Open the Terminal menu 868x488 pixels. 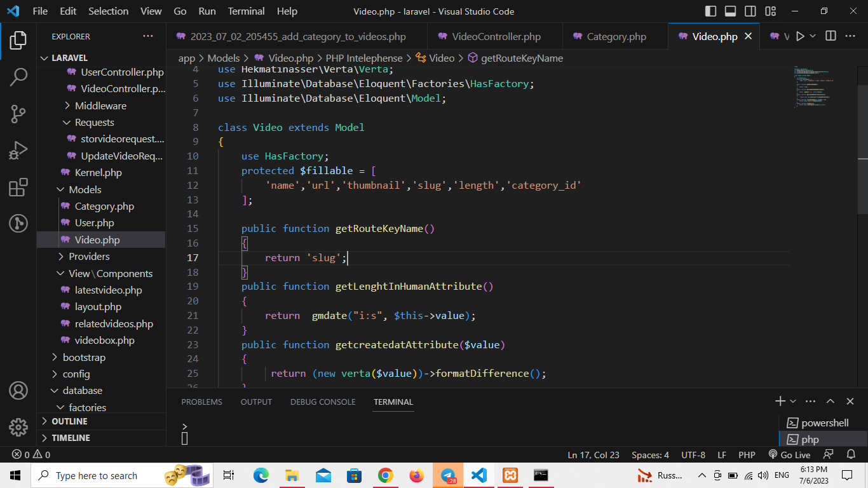tap(247, 11)
